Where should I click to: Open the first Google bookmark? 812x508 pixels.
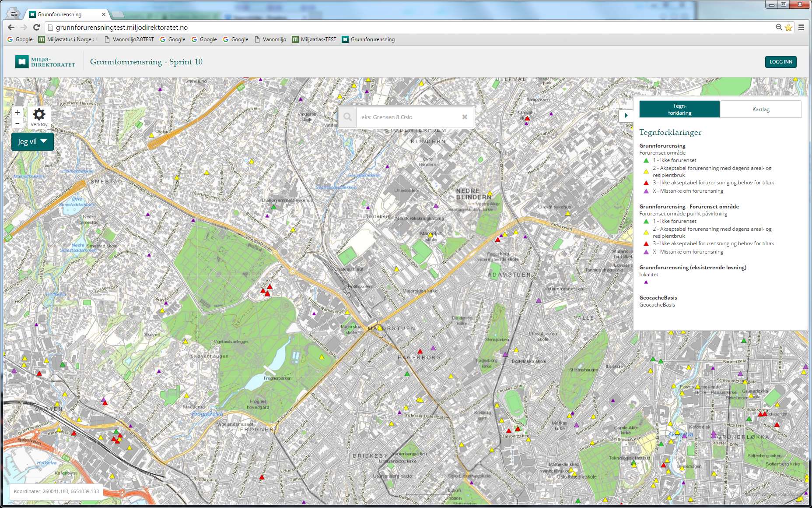pyautogui.click(x=20, y=39)
